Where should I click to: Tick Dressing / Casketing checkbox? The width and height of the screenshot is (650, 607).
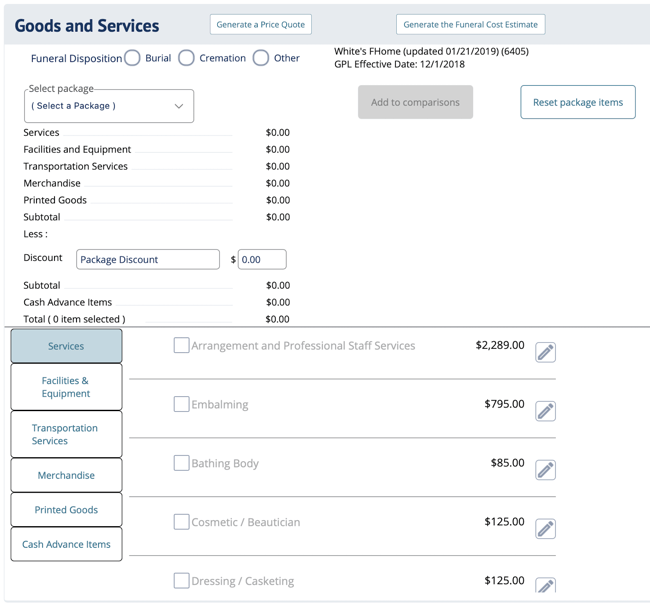[181, 580]
